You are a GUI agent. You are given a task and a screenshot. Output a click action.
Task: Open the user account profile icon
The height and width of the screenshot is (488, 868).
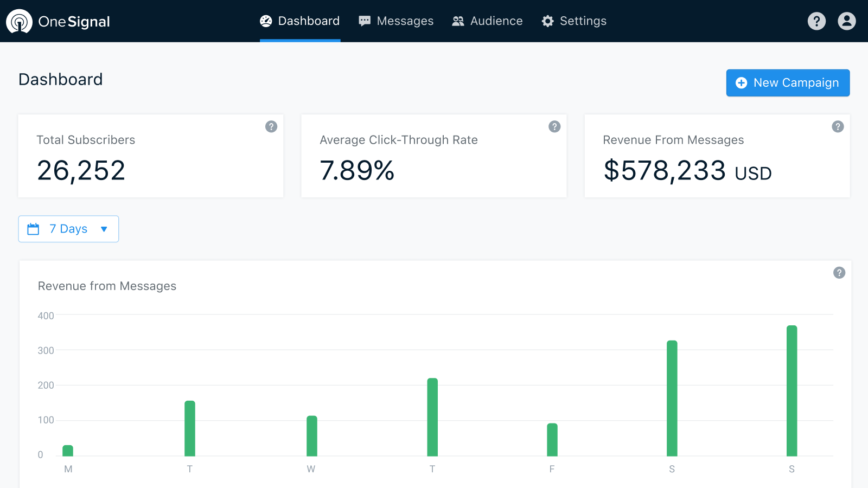coord(846,21)
